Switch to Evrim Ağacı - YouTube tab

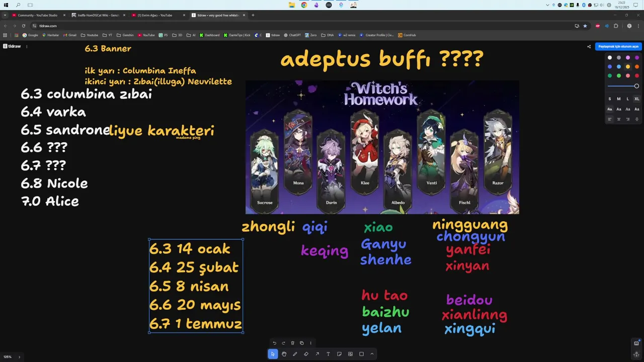(x=157, y=15)
